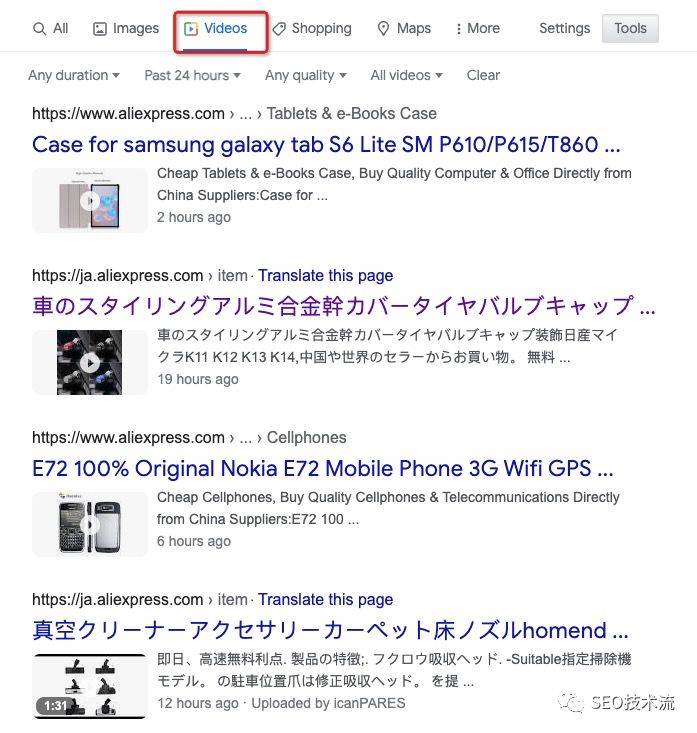Click Translate this page for vacuum result
The height and width of the screenshot is (733, 697).
(x=325, y=599)
